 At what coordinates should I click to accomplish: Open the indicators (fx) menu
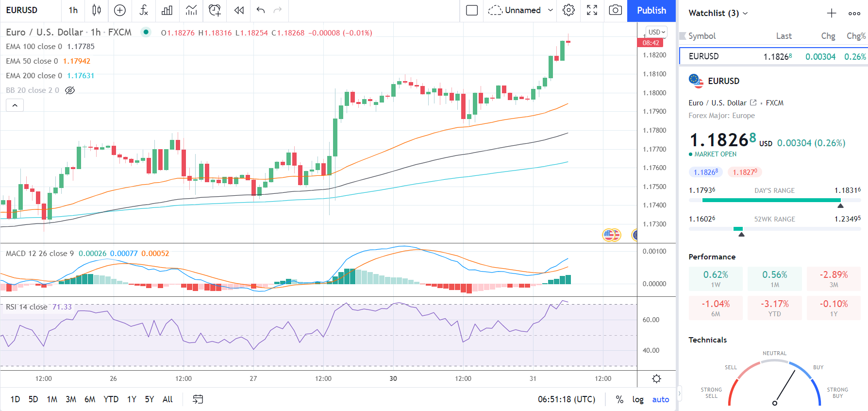(x=144, y=10)
